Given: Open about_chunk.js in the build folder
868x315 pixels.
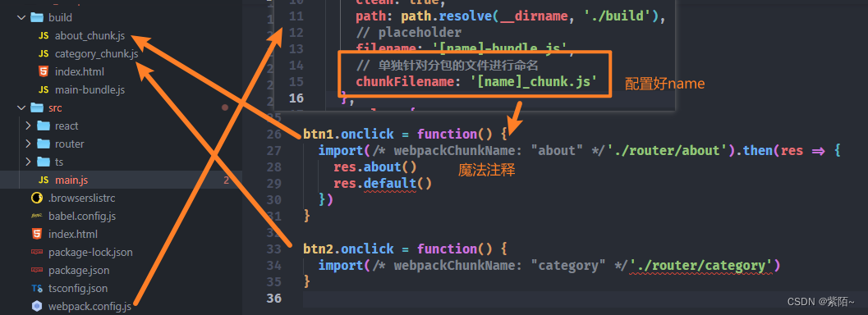Looking at the screenshot, I should 90,36.
